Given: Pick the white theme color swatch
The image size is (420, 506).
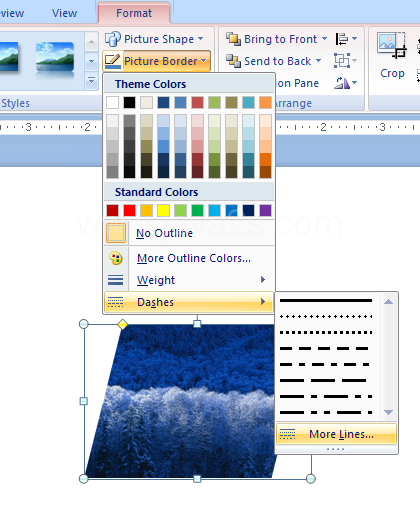Looking at the screenshot, I should click(113, 103).
